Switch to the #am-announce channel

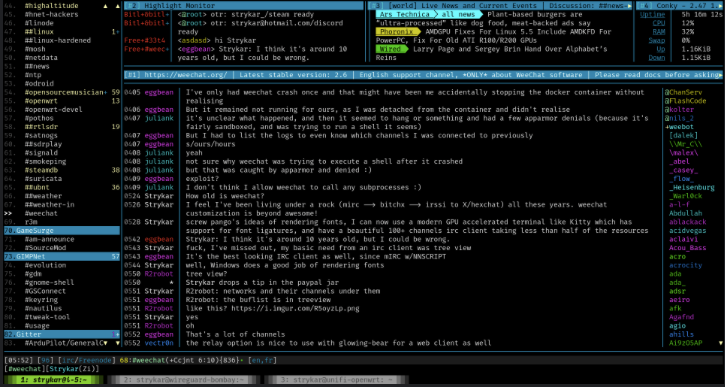tap(49, 239)
